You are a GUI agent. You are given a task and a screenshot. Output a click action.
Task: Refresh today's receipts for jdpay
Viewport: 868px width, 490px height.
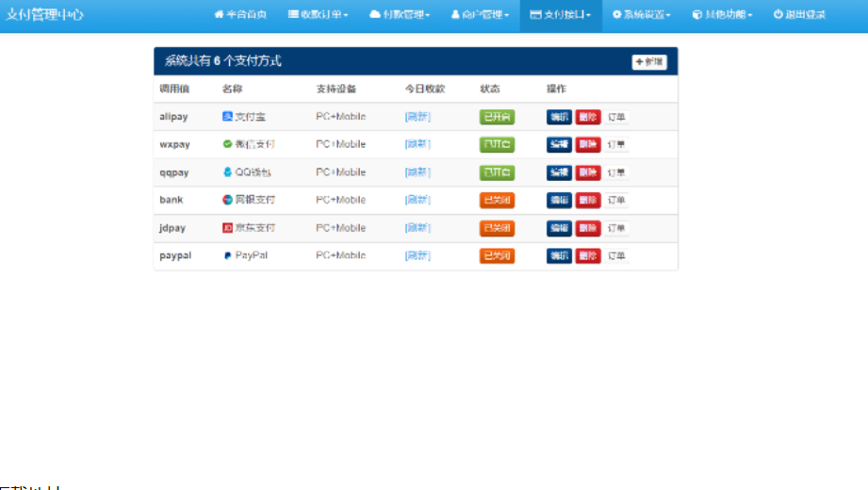pyautogui.click(x=418, y=228)
